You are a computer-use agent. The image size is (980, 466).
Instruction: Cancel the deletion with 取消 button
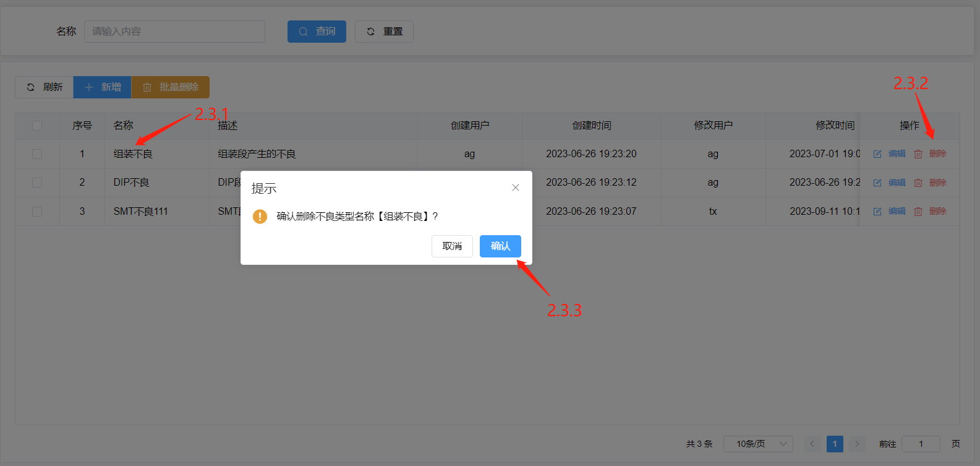pos(452,246)
